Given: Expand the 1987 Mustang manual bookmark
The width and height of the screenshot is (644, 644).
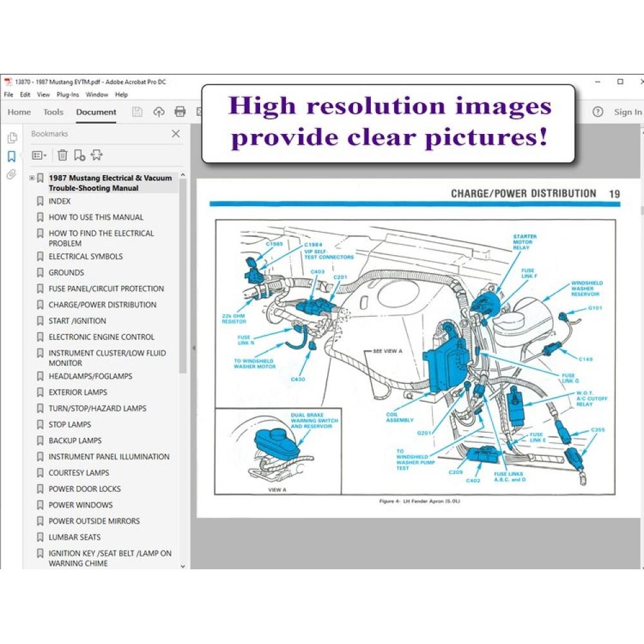Looking at the screenshot, I should click(32, 178).
